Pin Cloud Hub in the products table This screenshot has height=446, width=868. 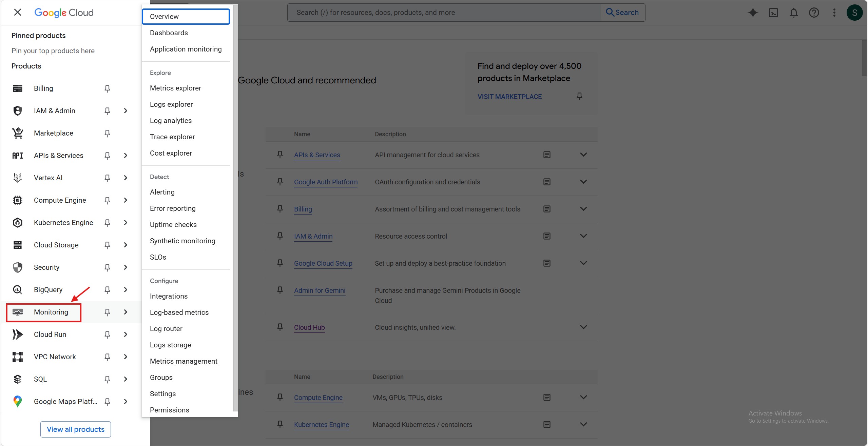tap(280, 327)
